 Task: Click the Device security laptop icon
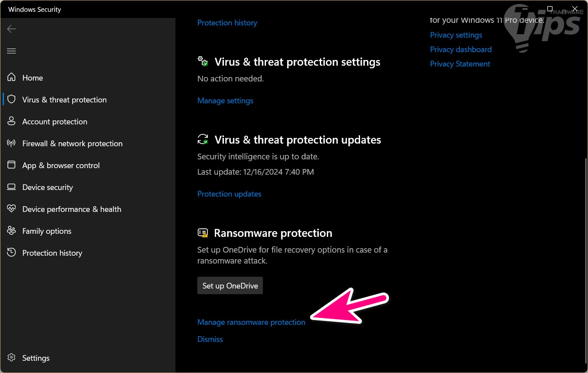coord(11,187)
